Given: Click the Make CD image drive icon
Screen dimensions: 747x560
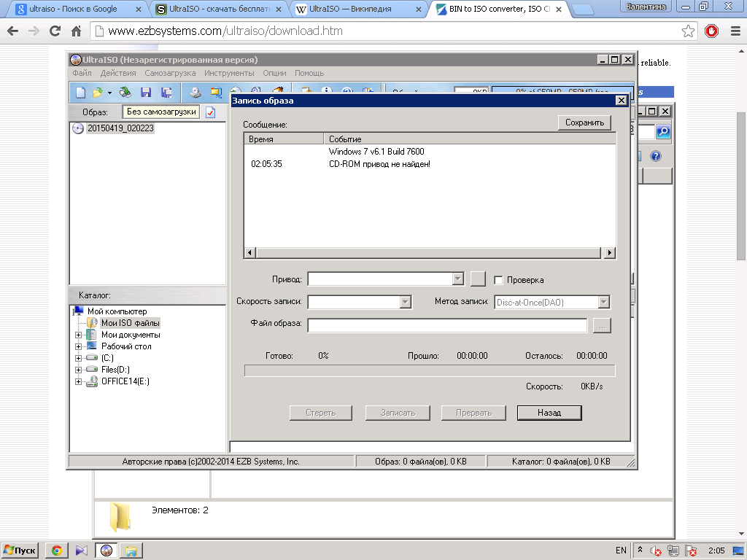Looking at the screenshot, I should click(196, 93).
